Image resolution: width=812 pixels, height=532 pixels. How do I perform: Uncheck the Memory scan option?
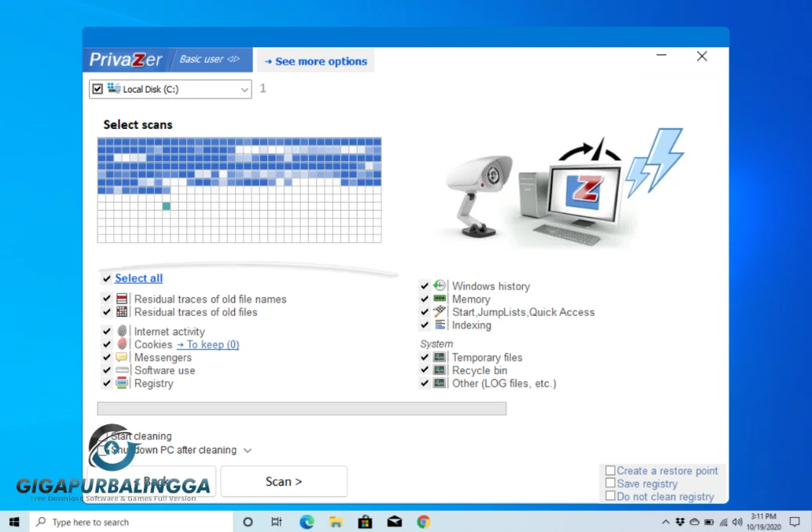[425, 299]
